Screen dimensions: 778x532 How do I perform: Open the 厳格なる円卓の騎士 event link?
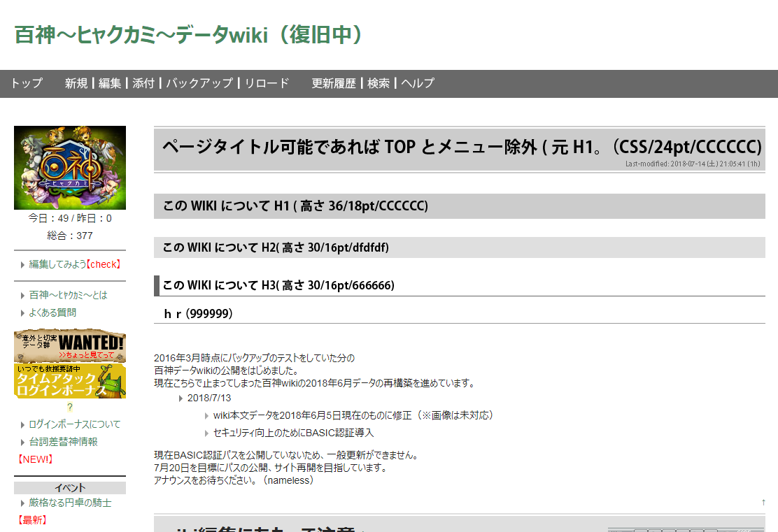point(70,503)
